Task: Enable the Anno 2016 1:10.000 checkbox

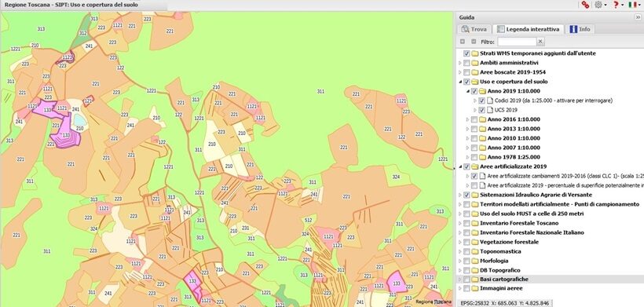Action: click(x=474, y=119)
